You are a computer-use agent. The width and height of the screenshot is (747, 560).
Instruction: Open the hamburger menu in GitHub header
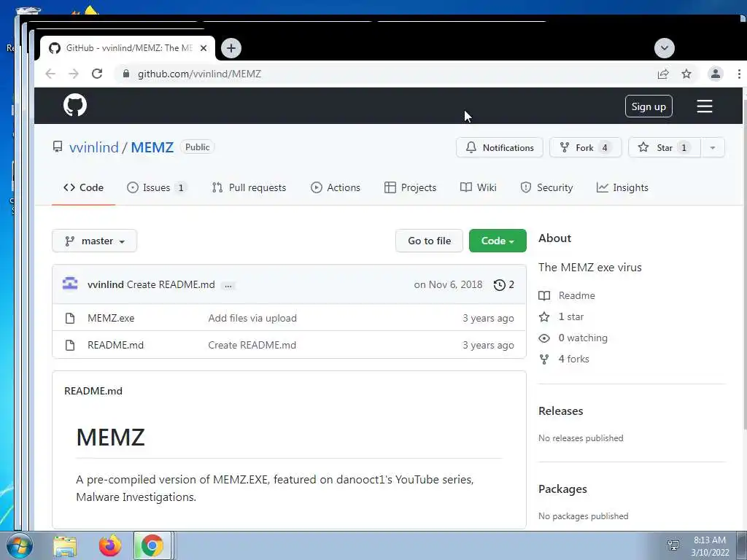[705, 106]
